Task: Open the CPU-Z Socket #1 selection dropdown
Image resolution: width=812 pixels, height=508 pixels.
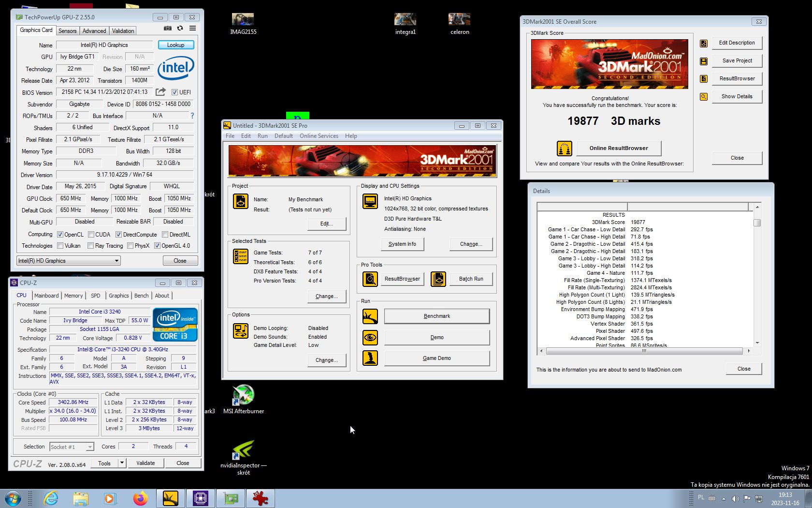Action: pos(72,447)
